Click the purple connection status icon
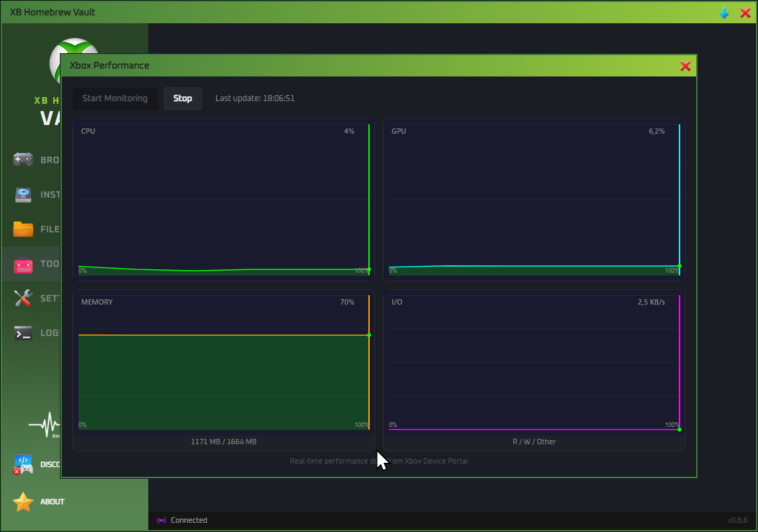This screenshot has height=532, width=758. coord(162,521)
